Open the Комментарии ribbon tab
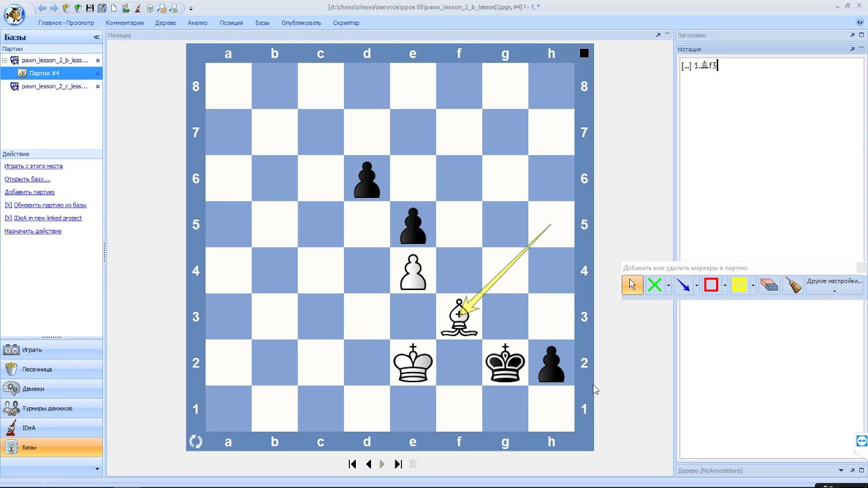The image size is (868, 488). 125,22
